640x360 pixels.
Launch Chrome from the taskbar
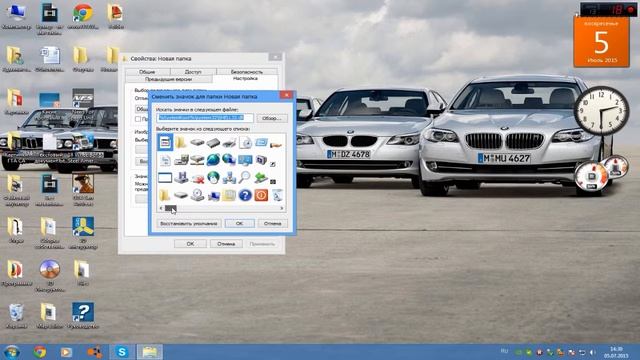pyautogui.click(x=40, y=351)
